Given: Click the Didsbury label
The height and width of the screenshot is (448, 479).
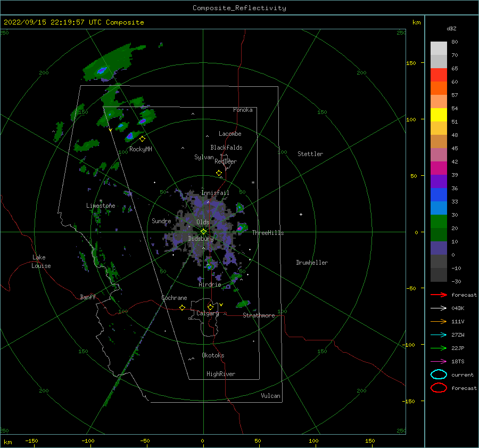Looking at the screenshot, I should [x=201, y=239].
